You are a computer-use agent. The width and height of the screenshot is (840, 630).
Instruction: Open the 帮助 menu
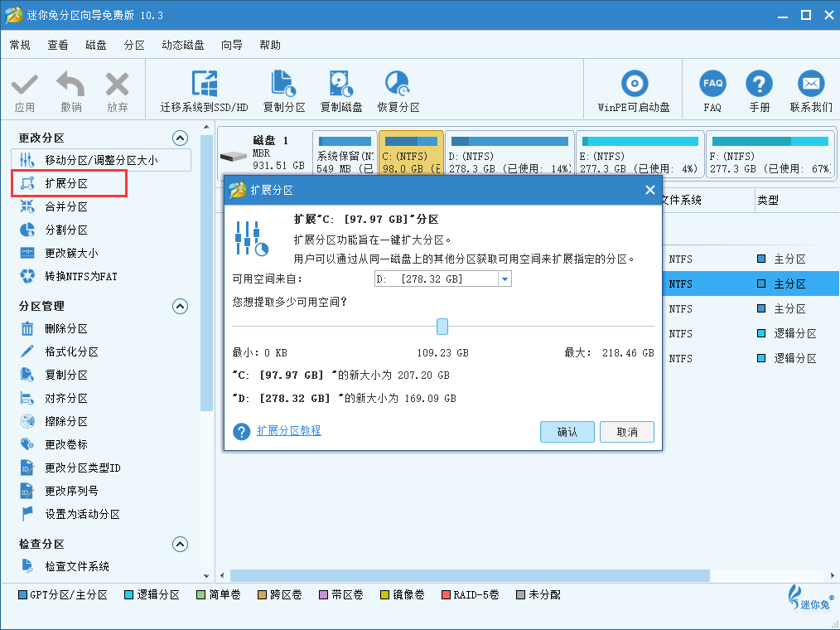pyautogui.click(x=270, y=45)
